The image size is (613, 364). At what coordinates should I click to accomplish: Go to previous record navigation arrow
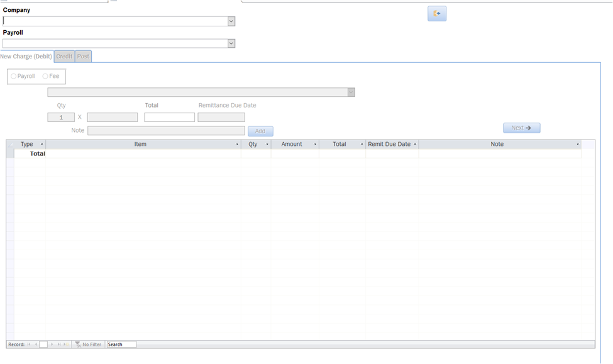click(x=36, y=345)
